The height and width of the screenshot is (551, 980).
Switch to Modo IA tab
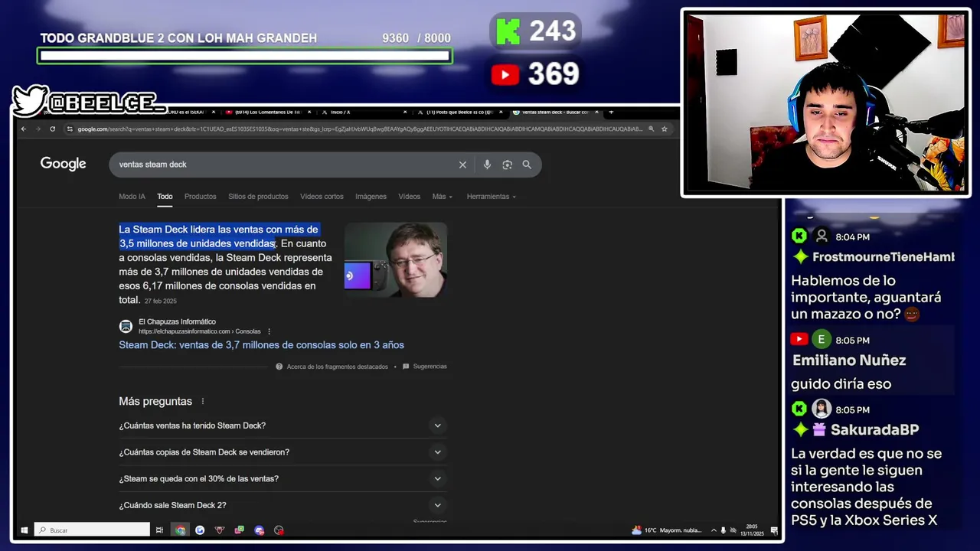point(132,197)
